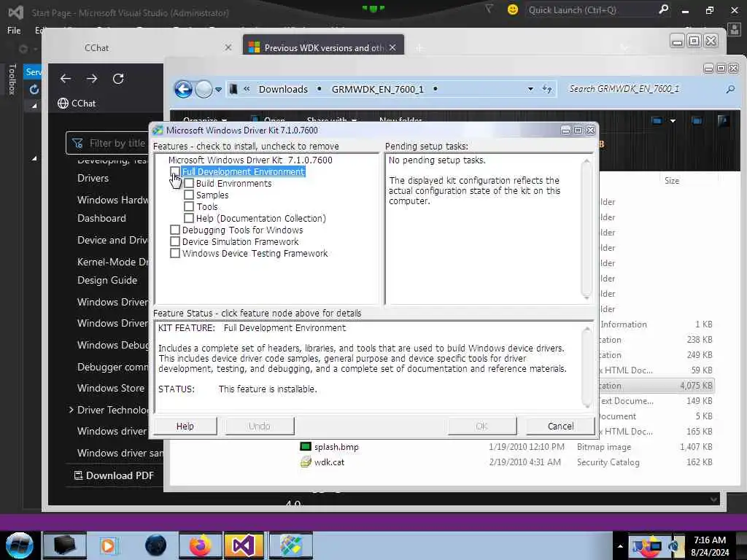Click the Explorer back arrow button

[x=183, y=89]
